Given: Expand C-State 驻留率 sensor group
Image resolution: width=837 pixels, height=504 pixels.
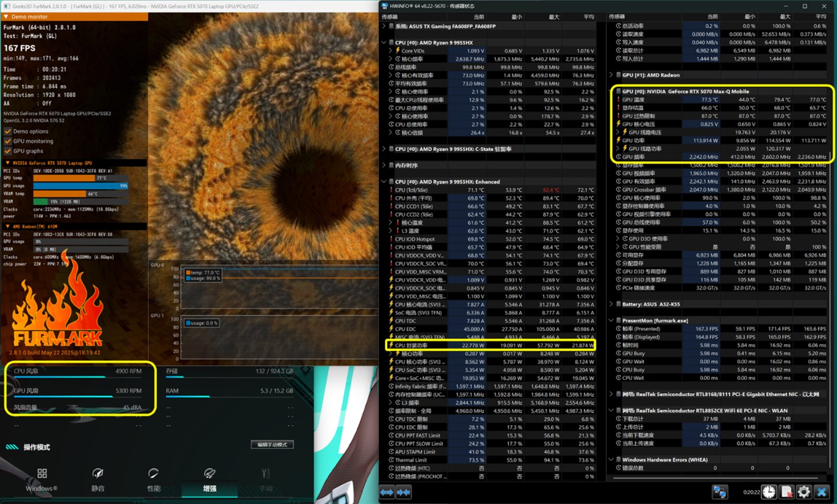Looking at the screenshot, I should 384,149.
